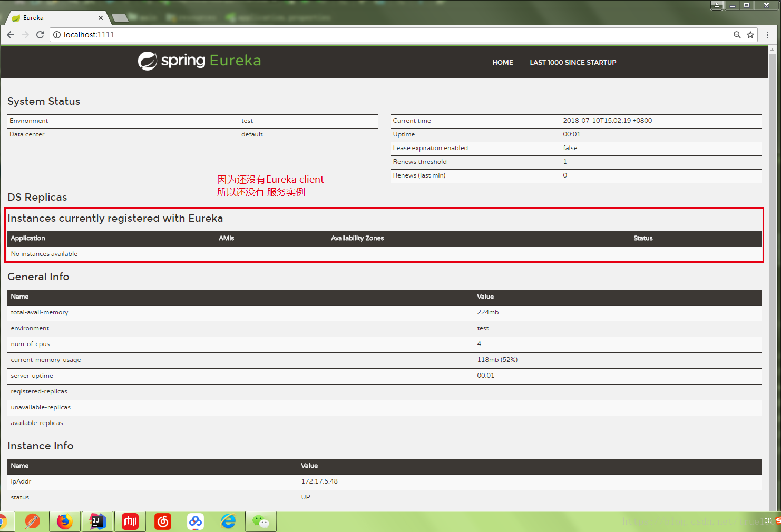Open Baidu cloud app in taskbar
The height and width of the screenshot is (532, 781).
pyautogui.click(x=196, y=521)
